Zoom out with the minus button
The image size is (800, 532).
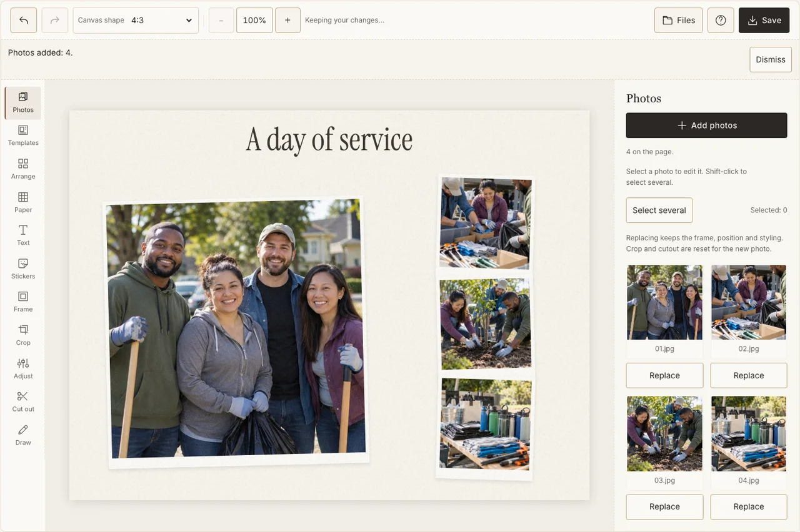click(221, 20)
